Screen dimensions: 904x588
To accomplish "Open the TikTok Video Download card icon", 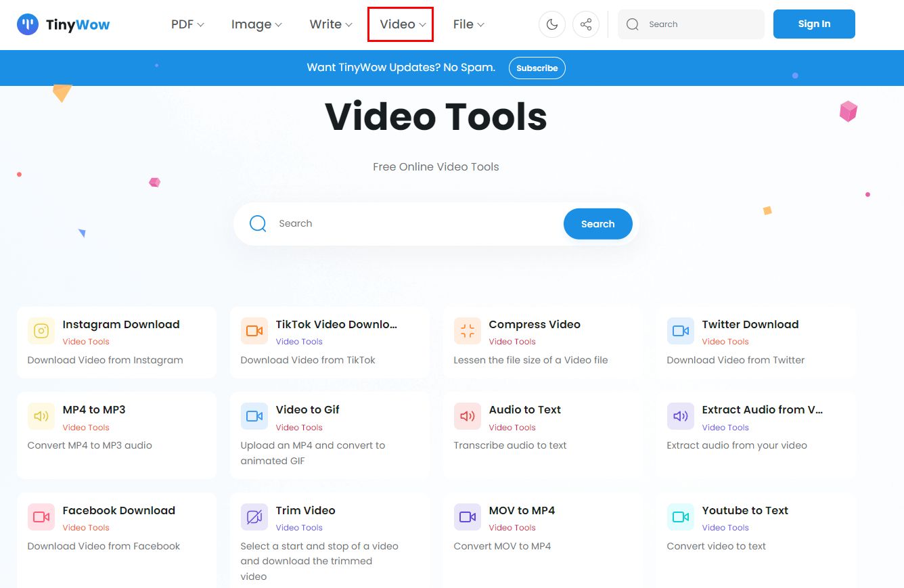I will [x=254, y=331].
